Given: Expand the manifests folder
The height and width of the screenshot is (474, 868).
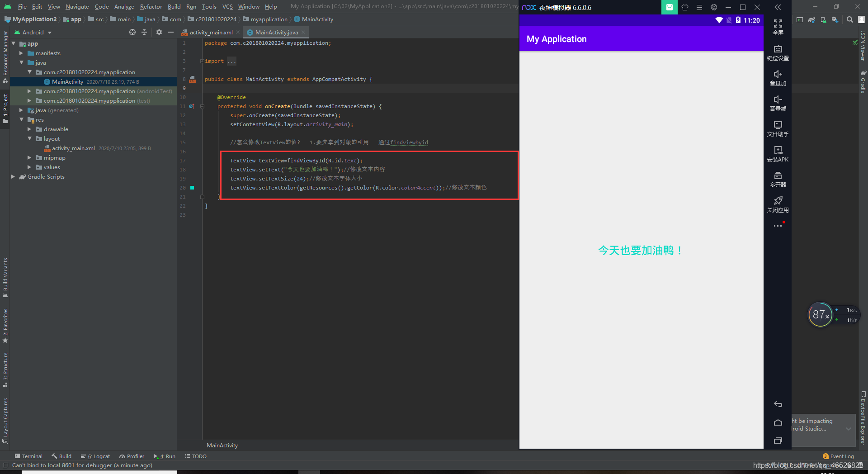Looking at the screenshot, I should click(x=21, y=53).
